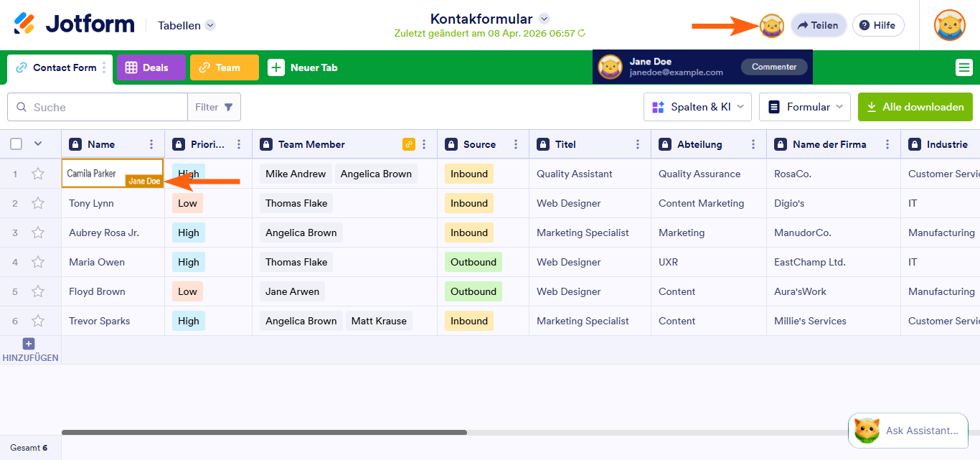Toggle favorite star for Maria Owen row
980x460 pixels.
38,262
